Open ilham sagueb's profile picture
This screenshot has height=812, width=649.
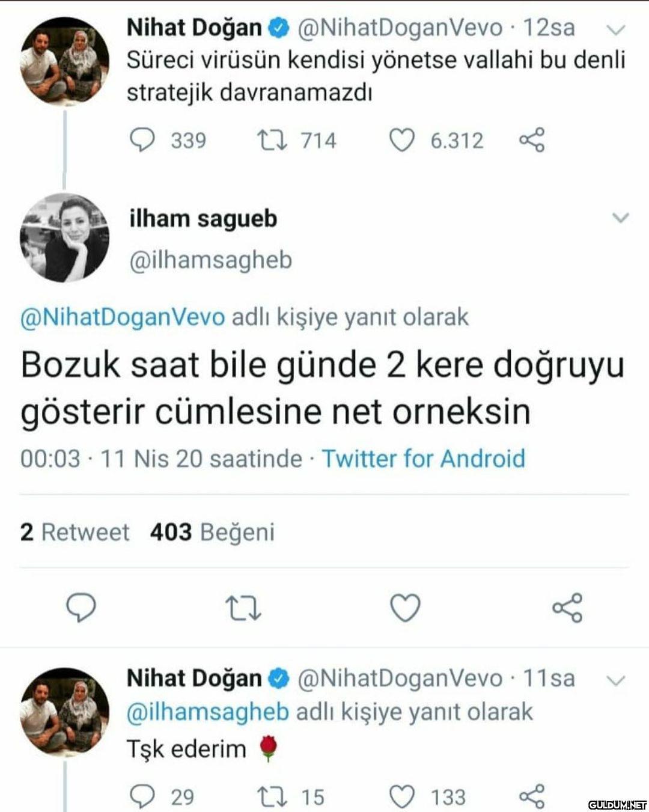pyautogui.click(x=65, y=237)
